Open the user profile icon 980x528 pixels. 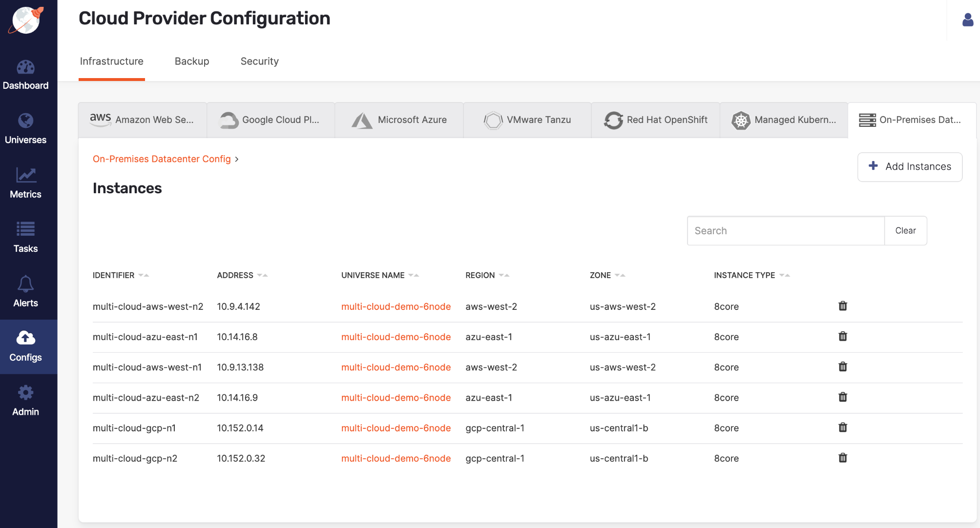click(967, 20)
